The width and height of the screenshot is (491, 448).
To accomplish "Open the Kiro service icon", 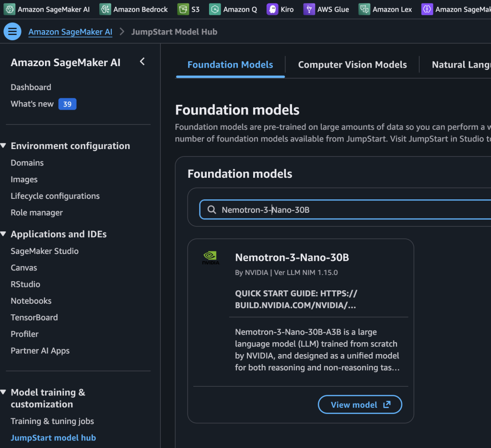I will (x=273, y=9).
